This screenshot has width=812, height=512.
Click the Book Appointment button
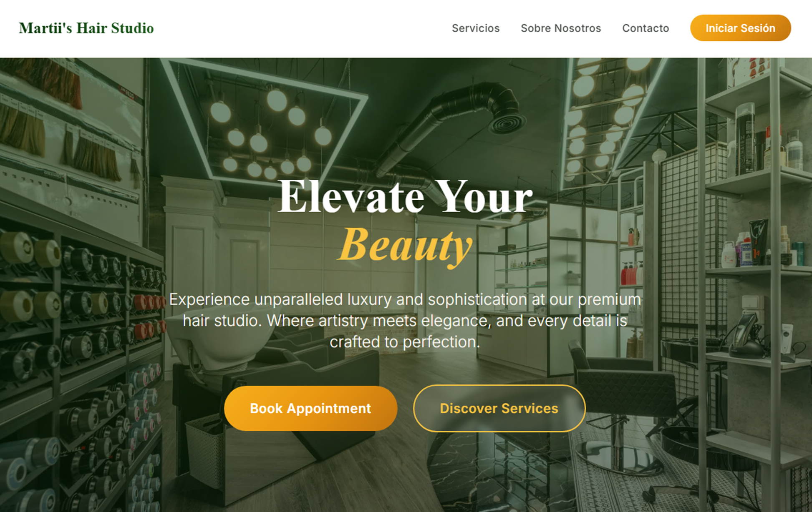coord(310,408)
